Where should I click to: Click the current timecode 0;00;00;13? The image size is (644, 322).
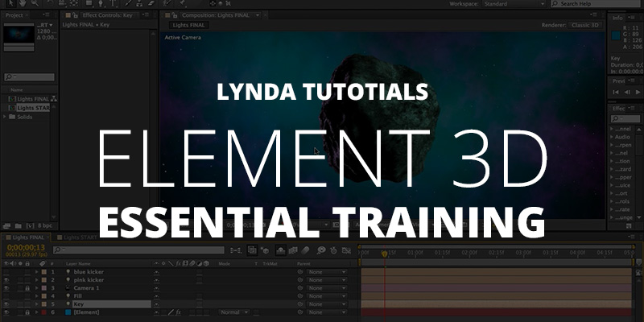(x=26, y=248)
